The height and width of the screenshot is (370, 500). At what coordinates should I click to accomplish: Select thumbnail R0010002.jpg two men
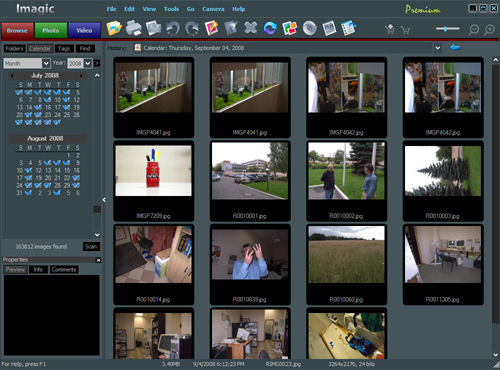[x=346, y=181]
